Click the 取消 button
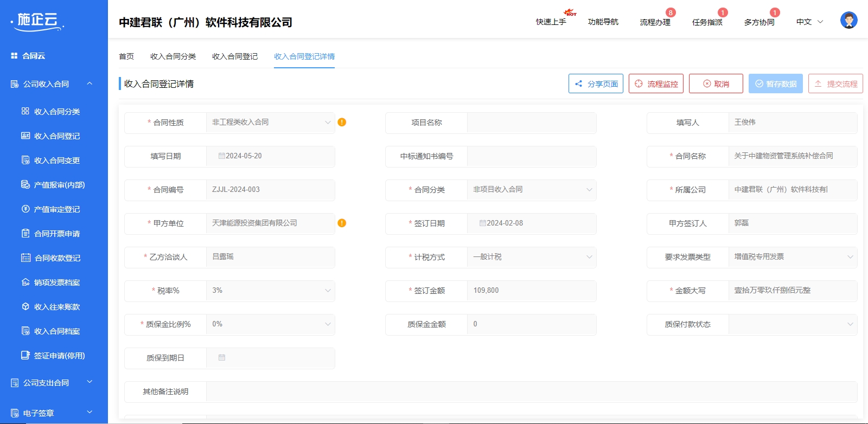Viewport: 868px width, 424px height. (716, 83)
